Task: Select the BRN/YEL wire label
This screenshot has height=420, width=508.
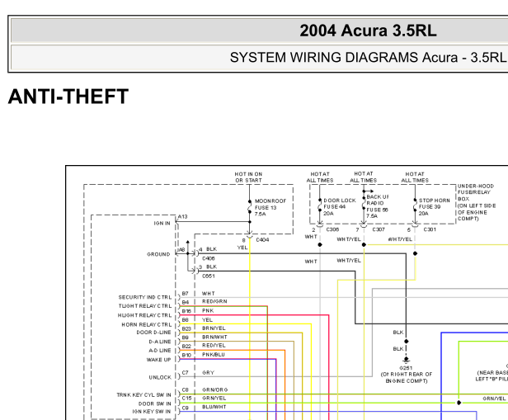Action: [x=214, y=328]
